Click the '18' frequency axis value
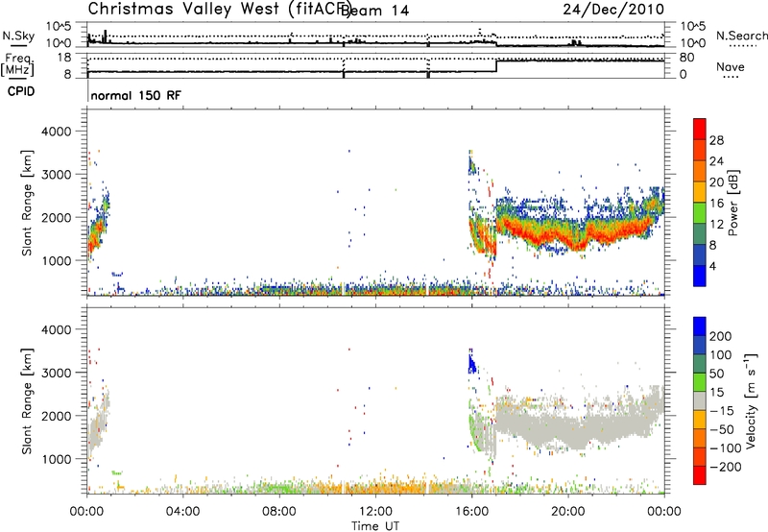Image resolution: width=768 pixels, height=532 pixels. tap(64, 58)
